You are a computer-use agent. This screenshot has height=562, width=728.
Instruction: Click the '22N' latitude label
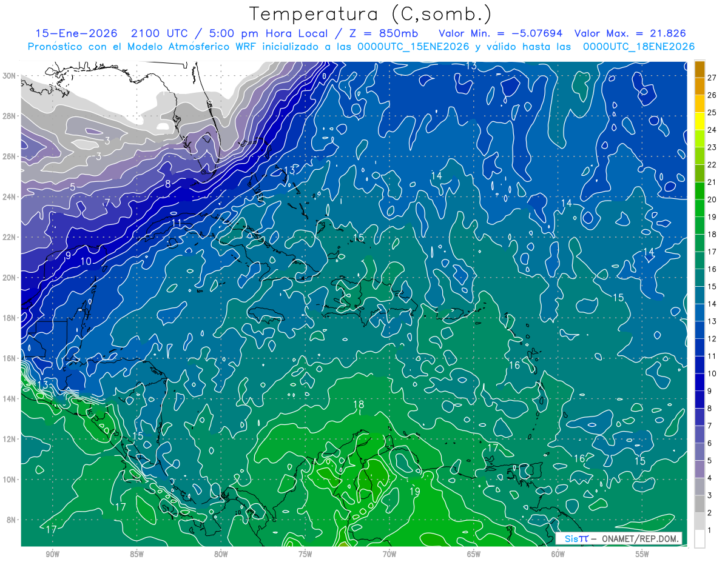[10, 237]
